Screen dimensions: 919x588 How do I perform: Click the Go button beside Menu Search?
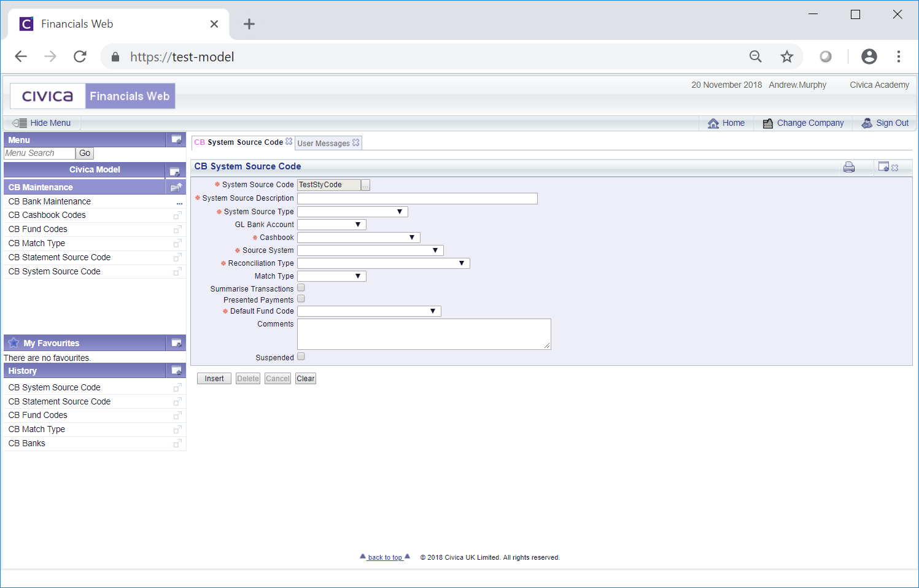point(85,153)
